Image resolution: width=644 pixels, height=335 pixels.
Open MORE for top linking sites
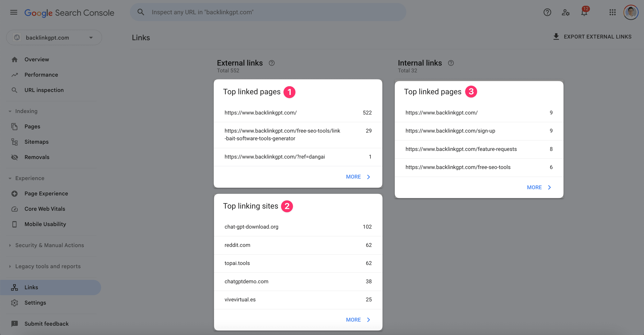pyautogui.click(x=358, y=320)
